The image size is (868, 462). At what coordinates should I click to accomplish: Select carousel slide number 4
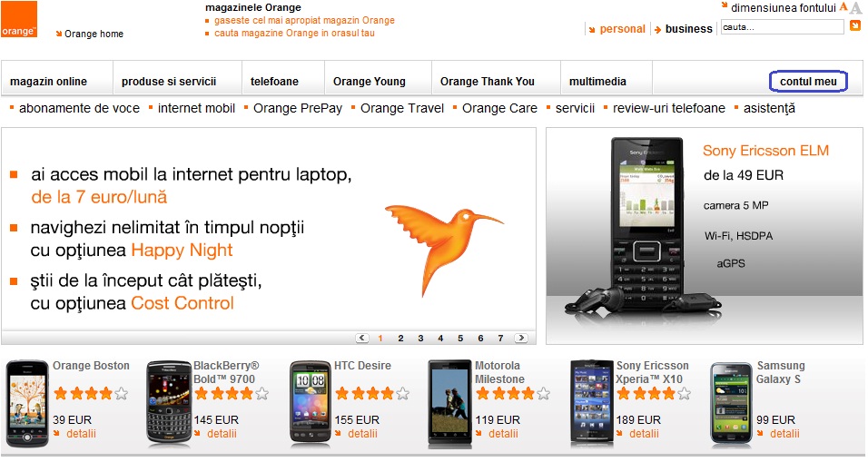[x=440, y=338]
